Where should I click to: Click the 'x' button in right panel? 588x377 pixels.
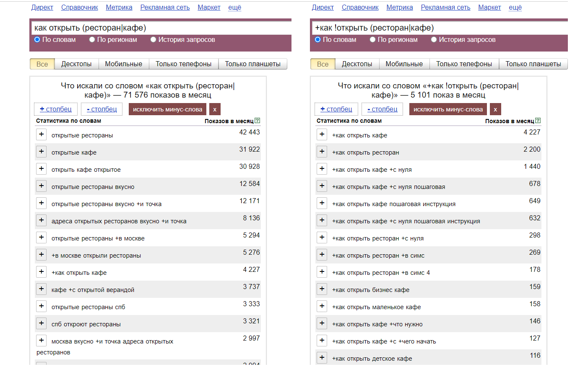495,109
